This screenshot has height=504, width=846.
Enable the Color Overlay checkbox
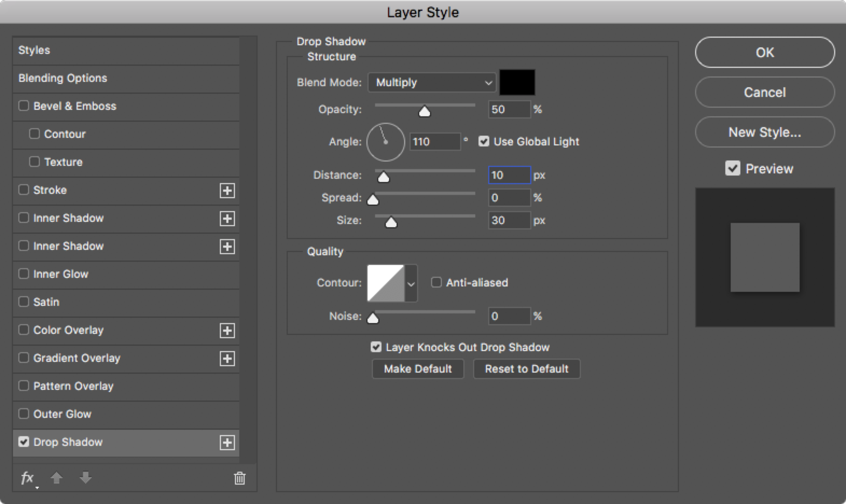(x=24, y=330)
